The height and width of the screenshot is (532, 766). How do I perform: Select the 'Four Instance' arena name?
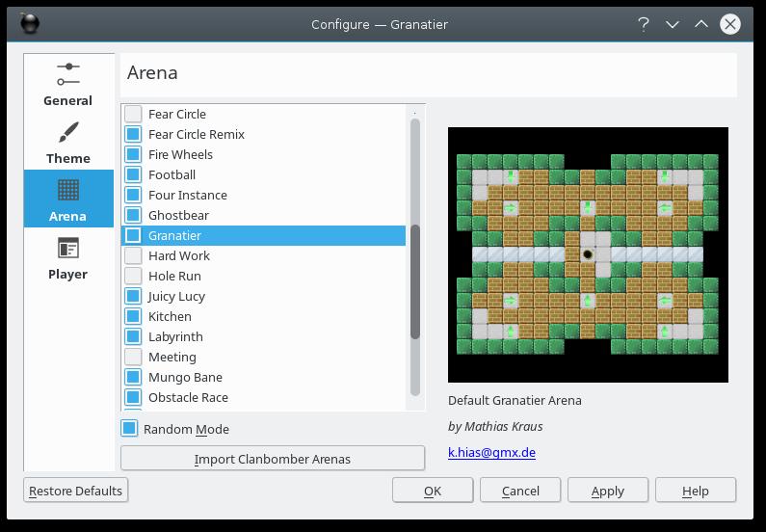click(x=188, y=195)
